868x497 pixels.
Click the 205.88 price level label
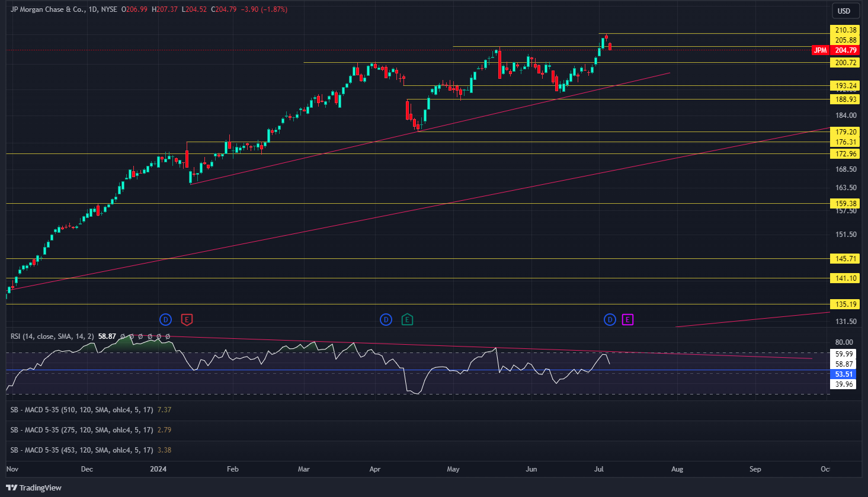[845, 40]
